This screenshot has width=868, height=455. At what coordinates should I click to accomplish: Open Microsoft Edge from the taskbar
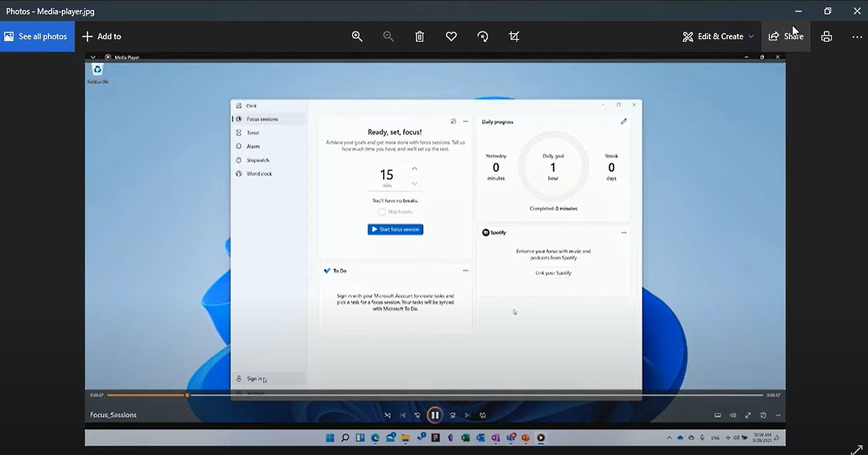click(x=375, y=438)
